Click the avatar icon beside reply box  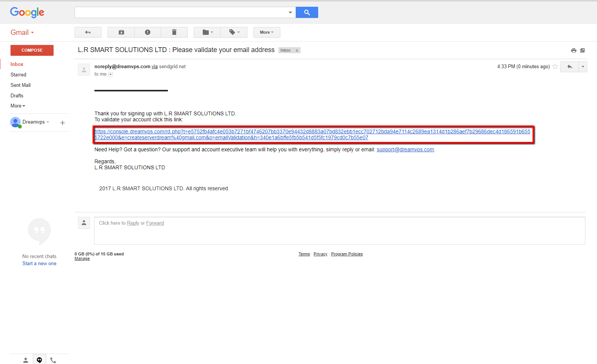point(84,223)
